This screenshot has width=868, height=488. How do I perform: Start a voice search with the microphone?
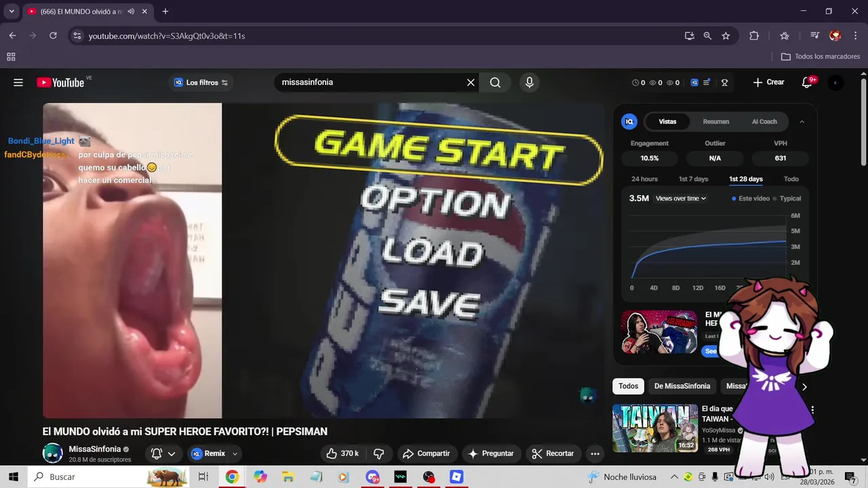point(530,83)
